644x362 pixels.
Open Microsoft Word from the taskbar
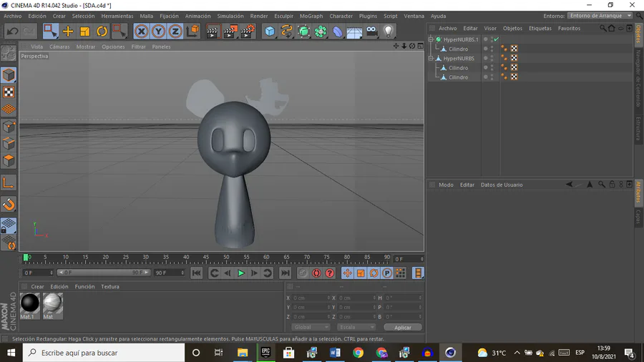pos(335,353)
